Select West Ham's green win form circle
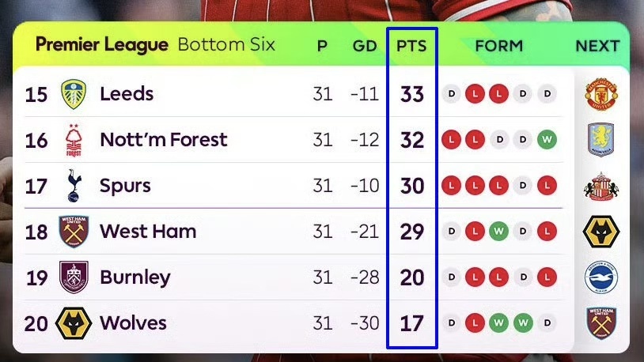Image resolution: width=644 pixels, height=362 pixels. [499, 232]
